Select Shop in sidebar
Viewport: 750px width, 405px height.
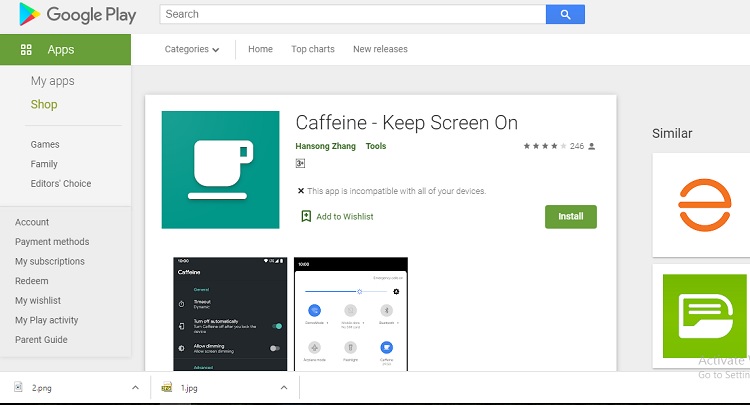[x=44, y=104]
